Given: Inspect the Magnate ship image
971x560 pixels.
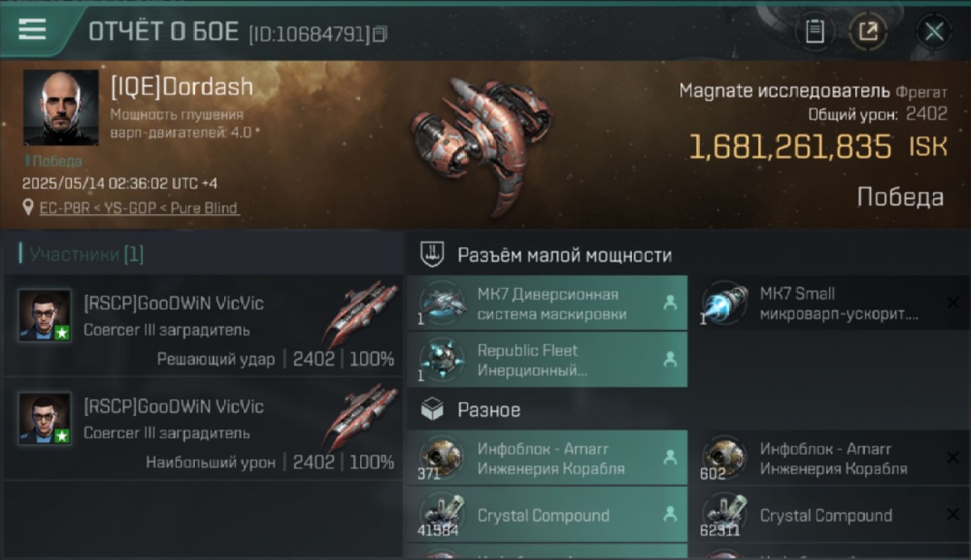Looking at the screenshot, I should [x=483, y=142].
